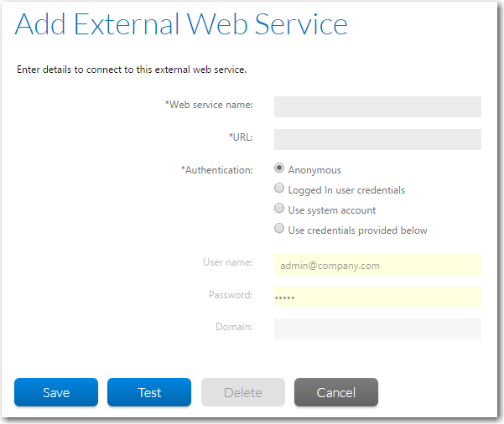Focus the masked Password input field
The width and height of the screenshot is (504, 424).
pos(377,297)
